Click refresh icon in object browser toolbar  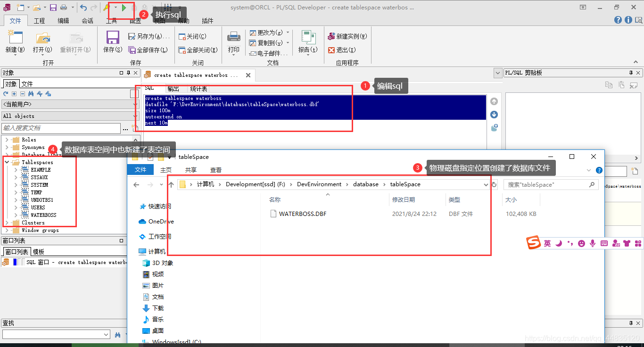(x=6, y=94)
